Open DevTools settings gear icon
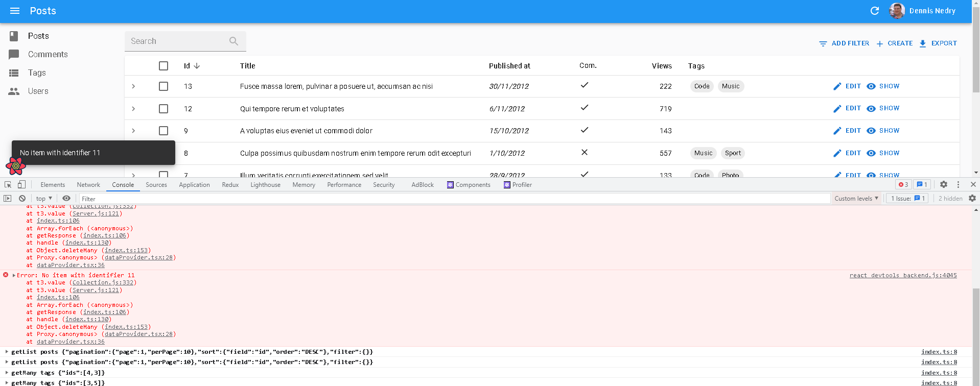Screen dimensions: 980x386 944,184
